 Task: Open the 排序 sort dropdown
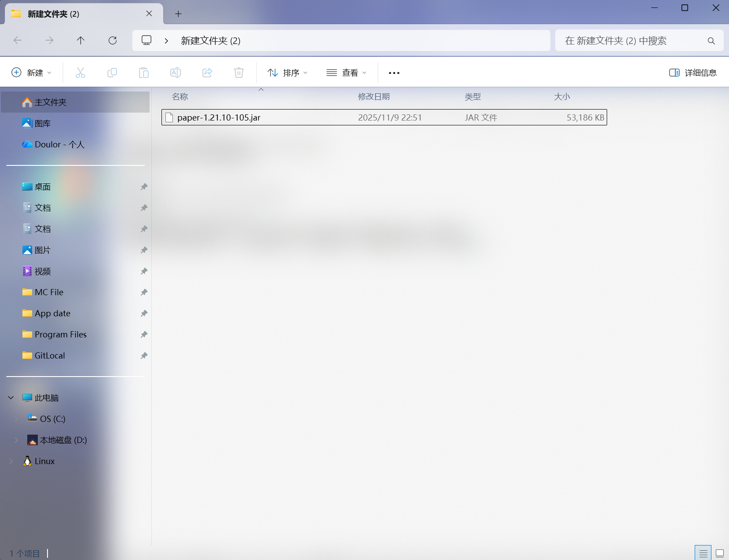[288, 73]
